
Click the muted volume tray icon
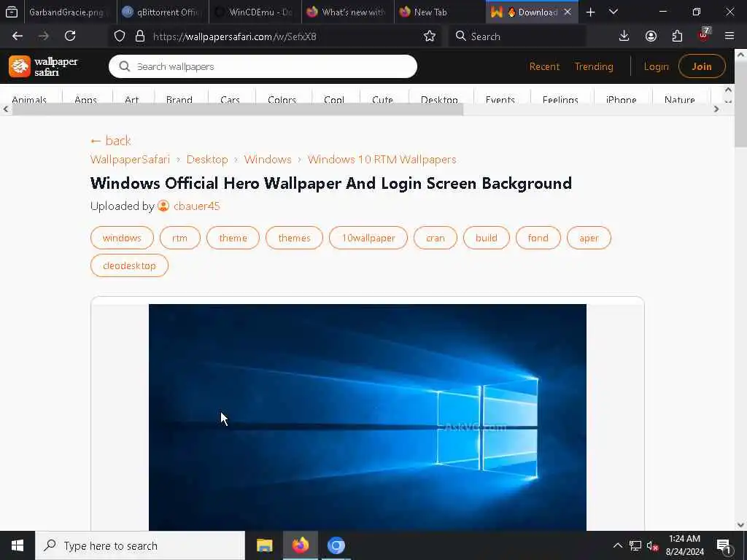click(652, 545)
